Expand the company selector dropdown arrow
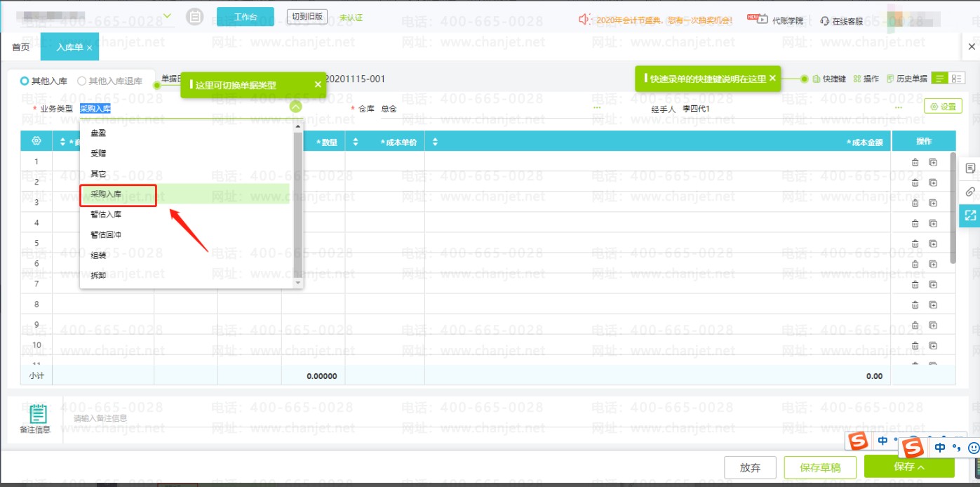This screenshot has width=980, height=487. (167, 16)
